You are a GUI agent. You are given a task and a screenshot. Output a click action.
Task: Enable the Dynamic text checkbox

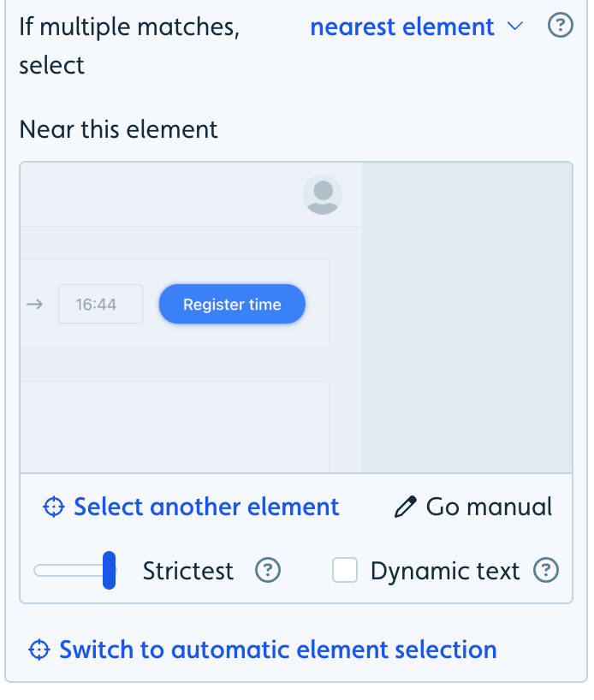pyautogui.click(x=345, y=570)
